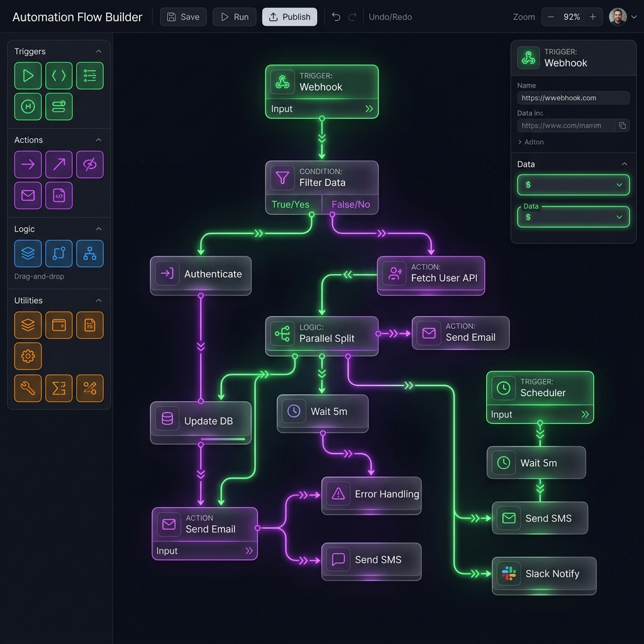Run the automation flow

pyautogui.click(x=235, y=17)
